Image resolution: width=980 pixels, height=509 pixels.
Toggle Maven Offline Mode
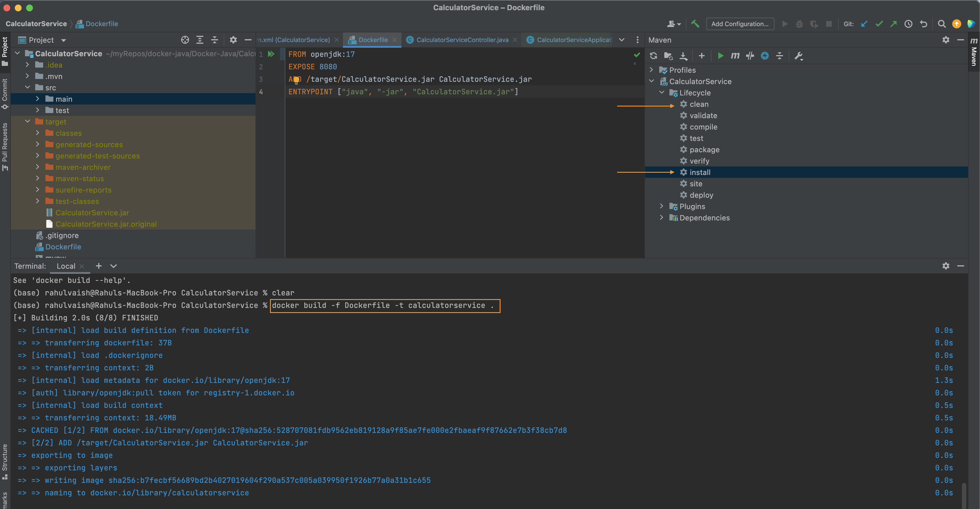pos(750,56)
